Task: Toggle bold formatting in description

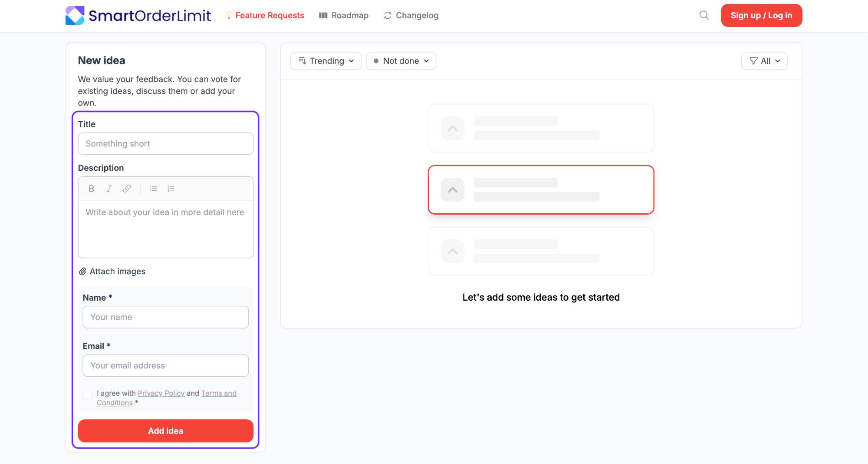Action: [91, 189]
